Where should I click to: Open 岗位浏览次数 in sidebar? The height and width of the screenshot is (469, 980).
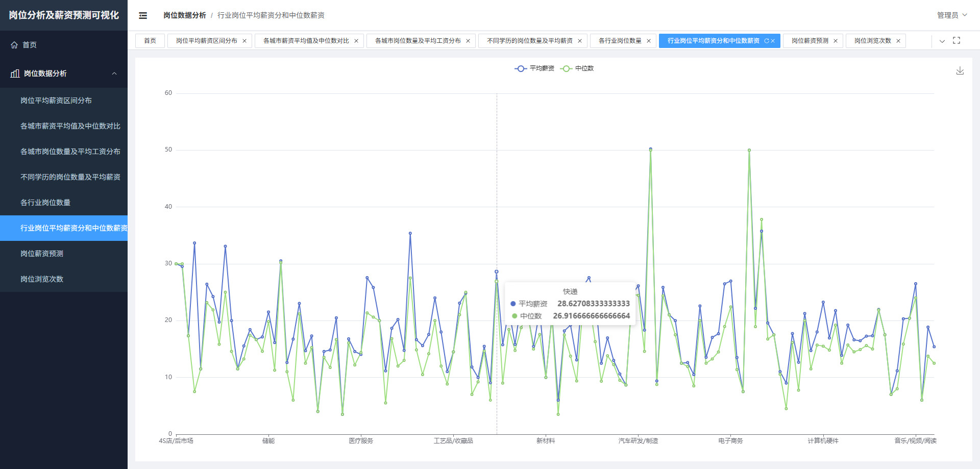(64, 279)
